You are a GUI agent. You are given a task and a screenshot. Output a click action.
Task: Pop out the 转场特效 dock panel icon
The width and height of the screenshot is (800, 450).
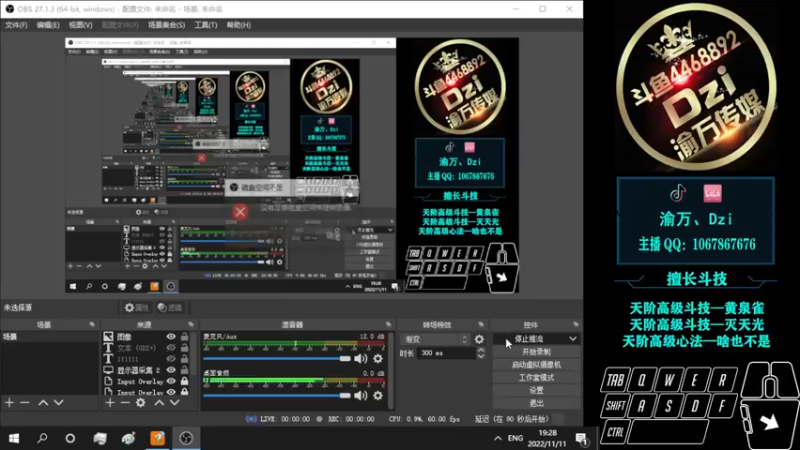click(x=481, y=324)
